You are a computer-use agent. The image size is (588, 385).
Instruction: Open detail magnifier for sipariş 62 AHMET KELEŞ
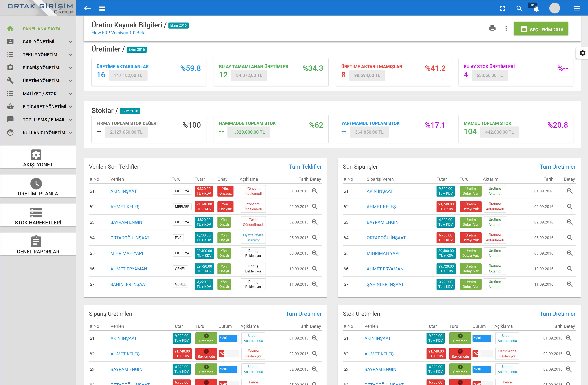pyautogui.click(x=569, y=207)
